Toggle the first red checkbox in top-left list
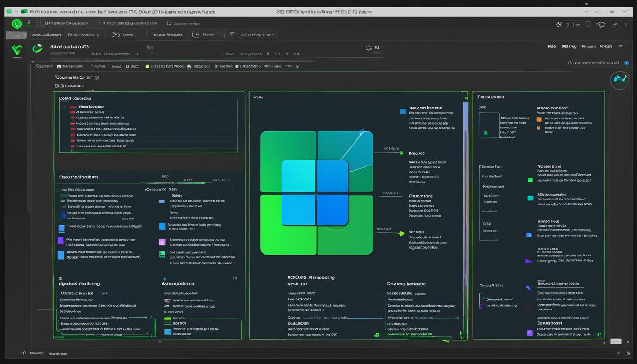Image resolution: width=637 pixels, height=364 pixels. [x=73, y=108]
